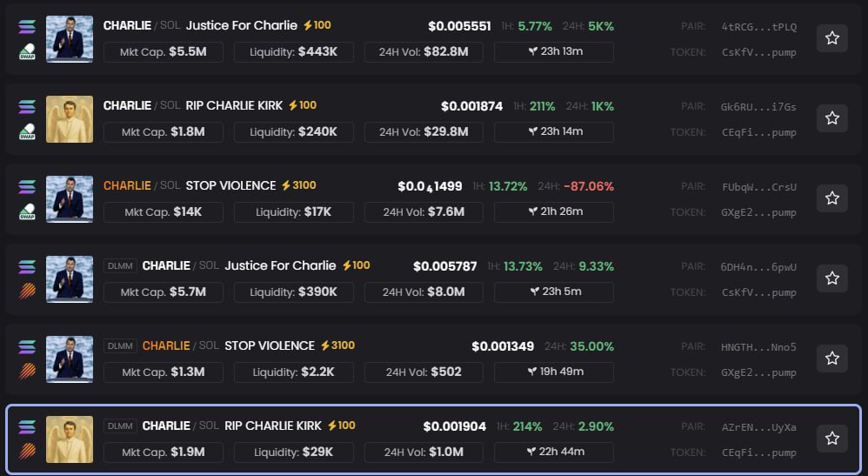Click the age sprout icon showing 19h 49m
The width and height of the screenshot is (868, 476).
coord(532,372)
